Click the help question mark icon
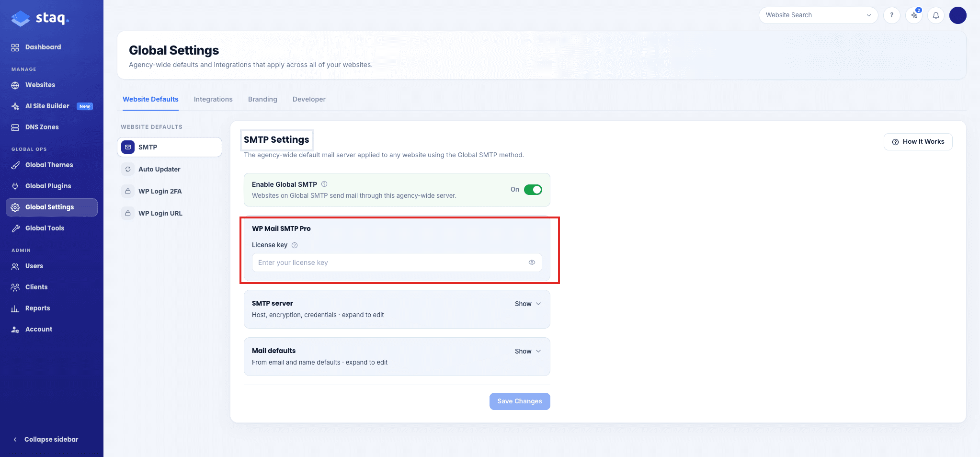This screenshot has height=457, width=980. [x=891, y=15]
